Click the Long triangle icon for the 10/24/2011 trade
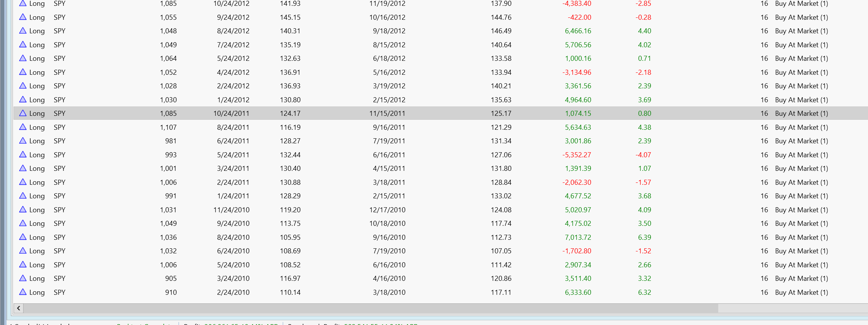The image size is (868, 325). [x=23, y=113]
